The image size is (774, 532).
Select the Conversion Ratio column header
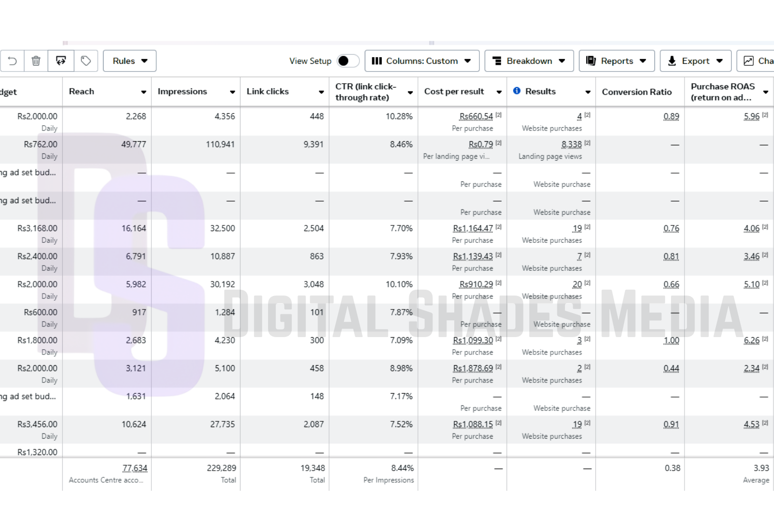click(637, 92)
